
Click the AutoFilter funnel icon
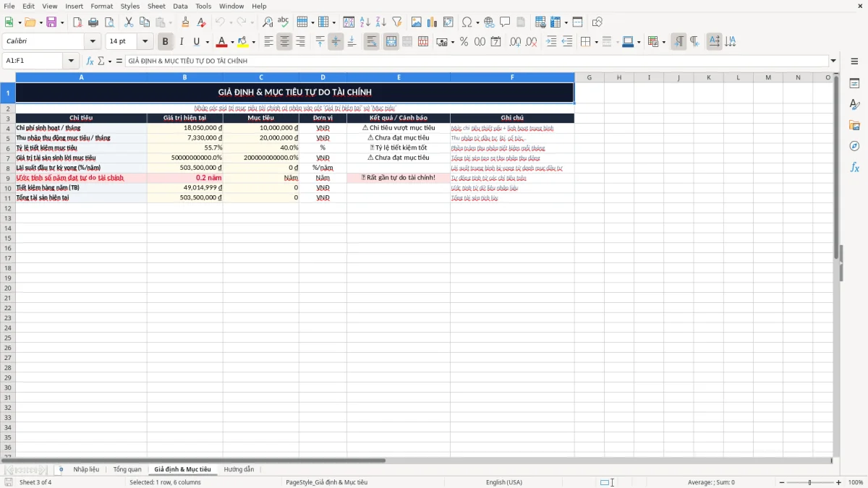coord(396,22)
